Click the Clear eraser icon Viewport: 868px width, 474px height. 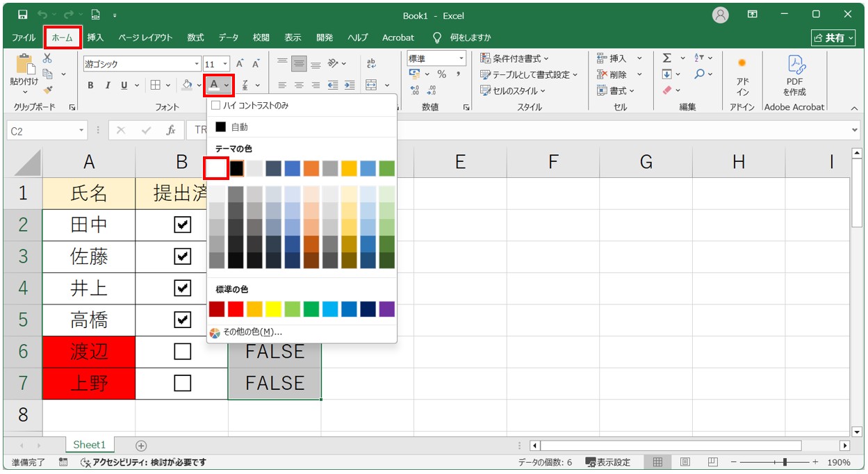[667, 90]
